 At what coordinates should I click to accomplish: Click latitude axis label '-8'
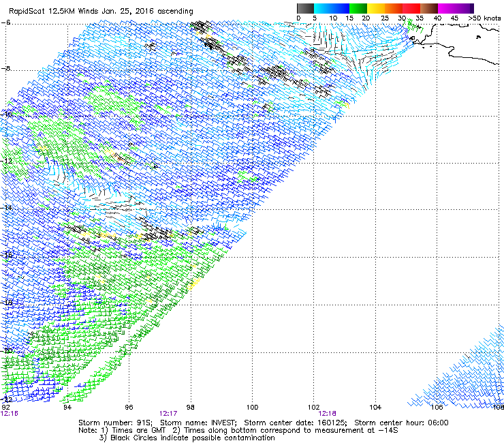coord(5,69)
